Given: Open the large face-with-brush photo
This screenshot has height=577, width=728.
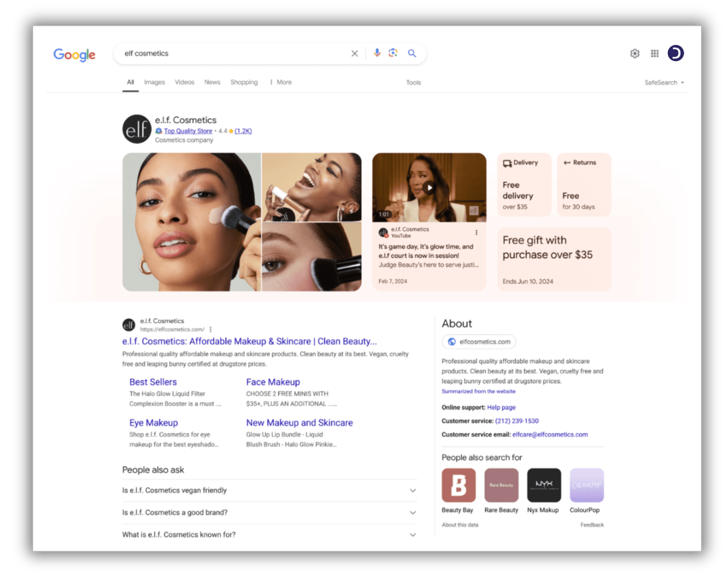Looking at the screenshot, I should [192, 222].
